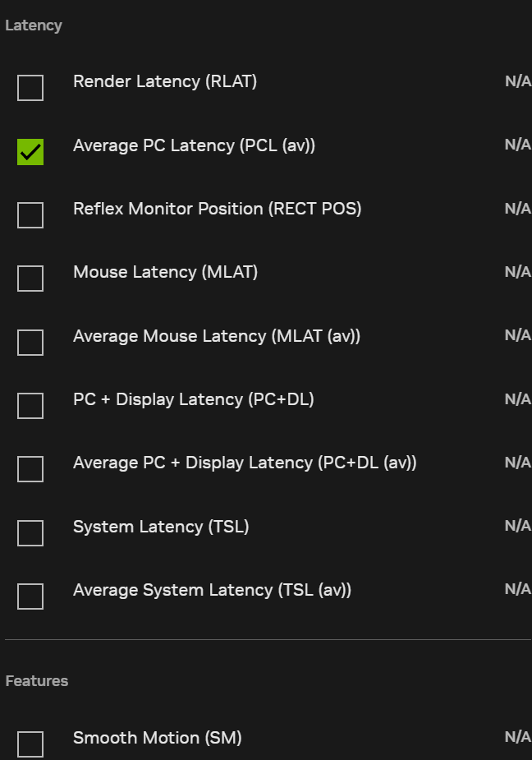Click the System Latency (TSL) label text
Image resolution: width=532 pixels, height=760 pixels.
pos(161,527)
